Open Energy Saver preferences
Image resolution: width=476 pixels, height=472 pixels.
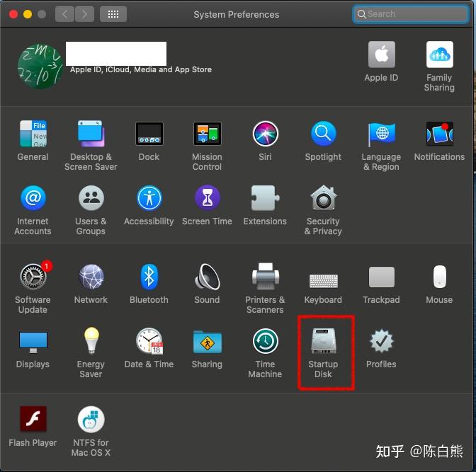tap(91, 340)
